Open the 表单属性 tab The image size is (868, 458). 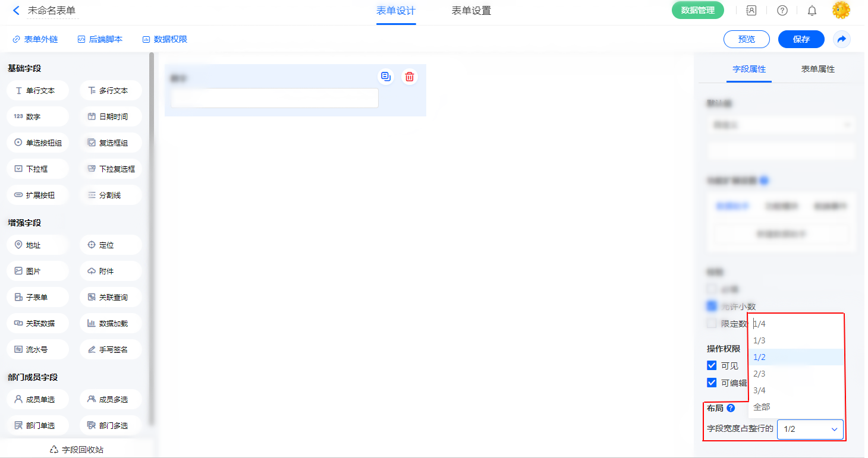(x=817, y=69)
